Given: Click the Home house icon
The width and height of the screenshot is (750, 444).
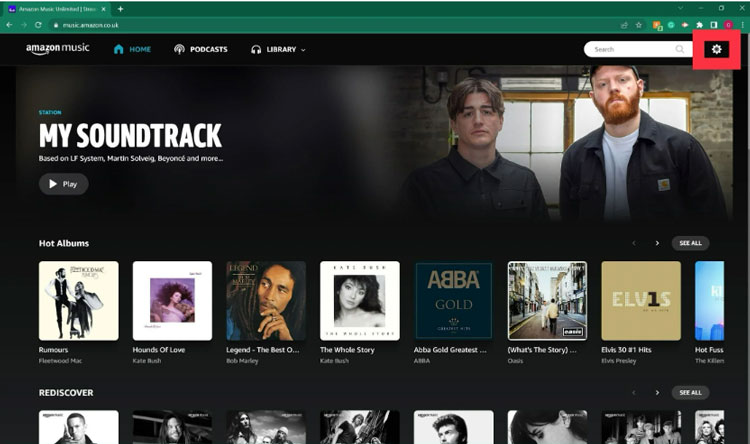Looking at the screenshot, I should pyautogui.click(x=119, y=49).
